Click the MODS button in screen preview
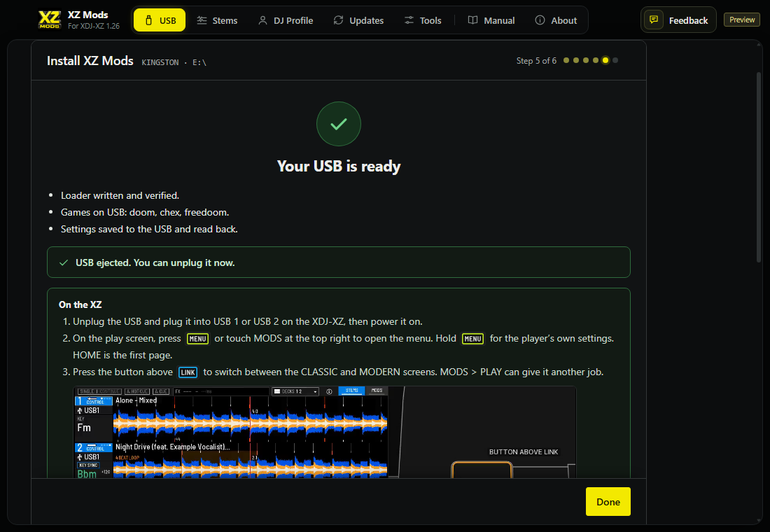 [x=377, y=391]
